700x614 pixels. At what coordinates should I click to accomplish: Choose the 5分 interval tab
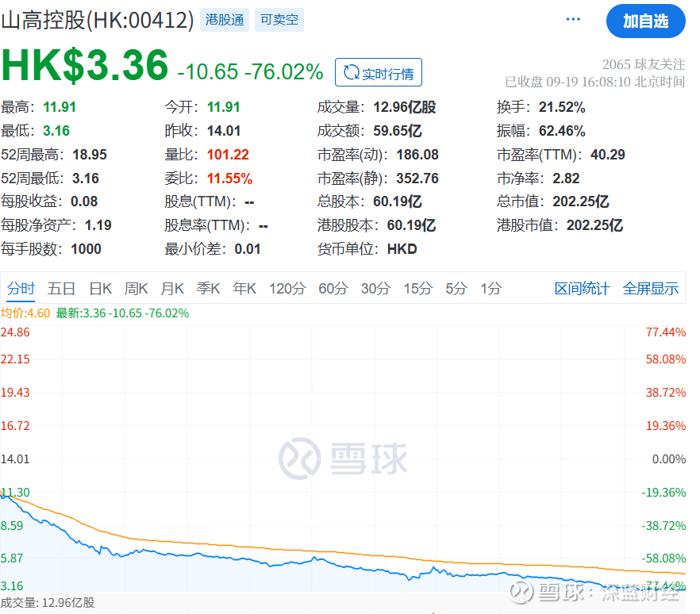tap(456, 289)
